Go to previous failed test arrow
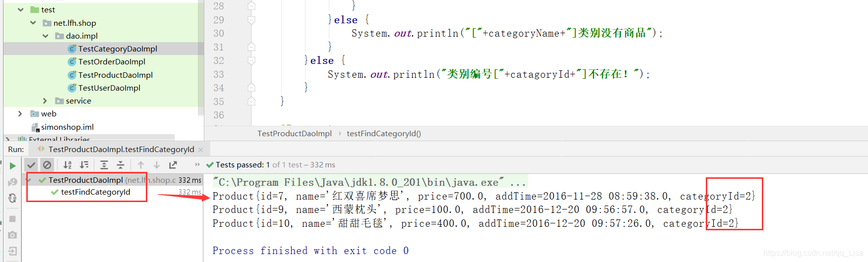Viewport: 868px width, 262px height. coord(141,165)
